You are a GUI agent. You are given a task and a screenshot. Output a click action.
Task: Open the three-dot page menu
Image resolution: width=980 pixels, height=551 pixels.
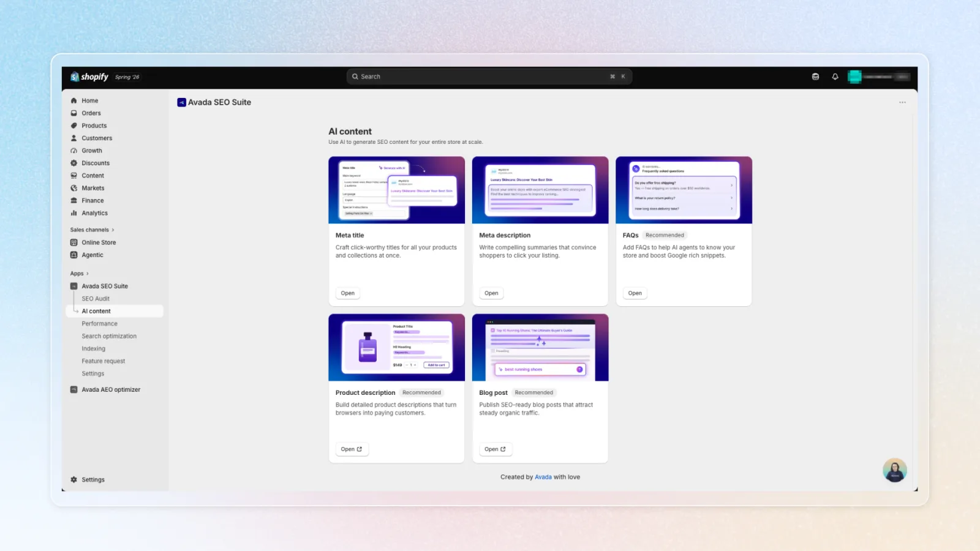tap(902, 102)
